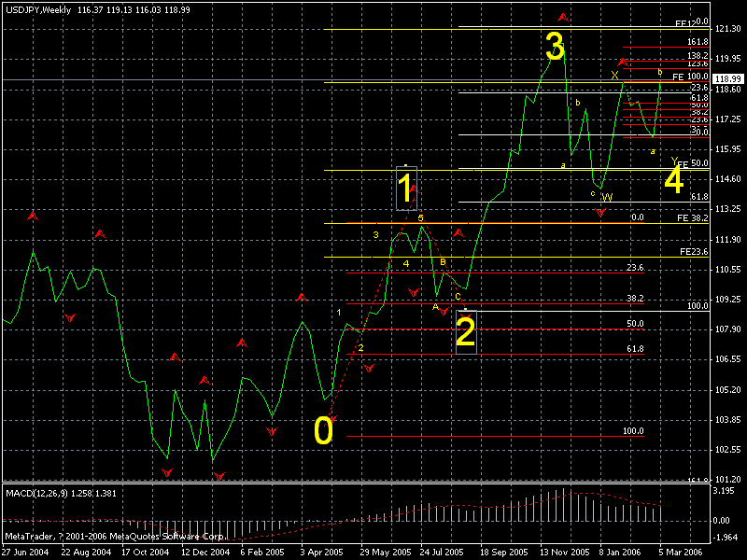Click the 24 Jul 2005 date label

click(442, 553)
